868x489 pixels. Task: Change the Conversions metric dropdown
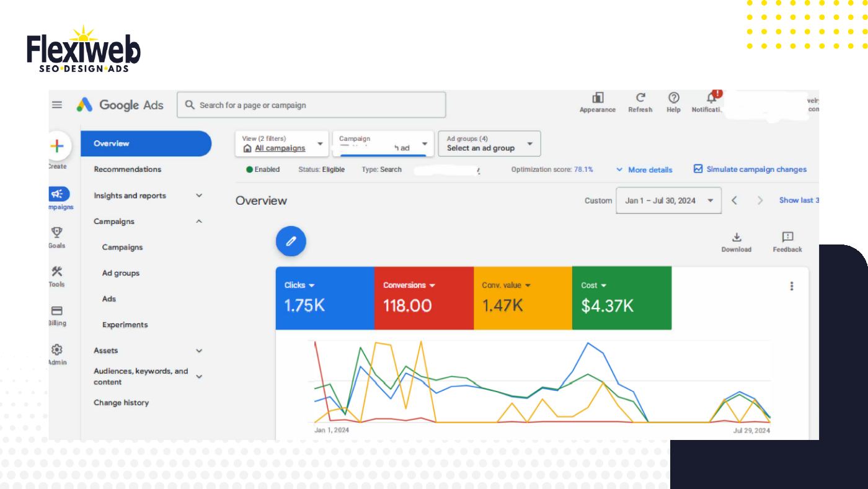[x=409, y=285]
